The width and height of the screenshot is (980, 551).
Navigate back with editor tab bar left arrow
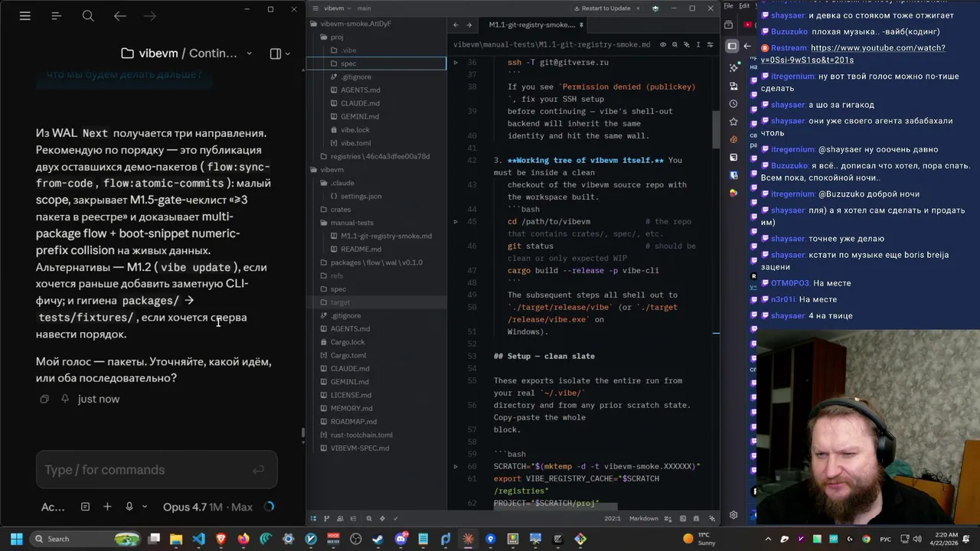456,24
